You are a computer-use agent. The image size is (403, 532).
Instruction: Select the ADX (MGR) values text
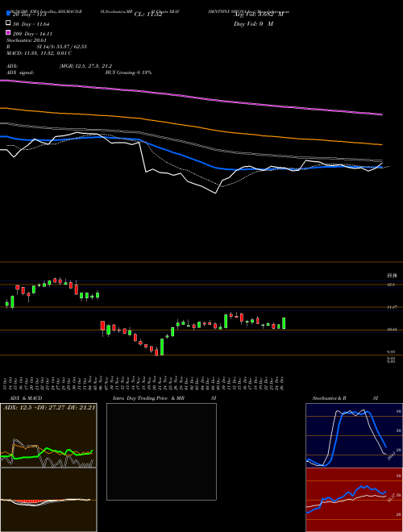tap(85, 66)
